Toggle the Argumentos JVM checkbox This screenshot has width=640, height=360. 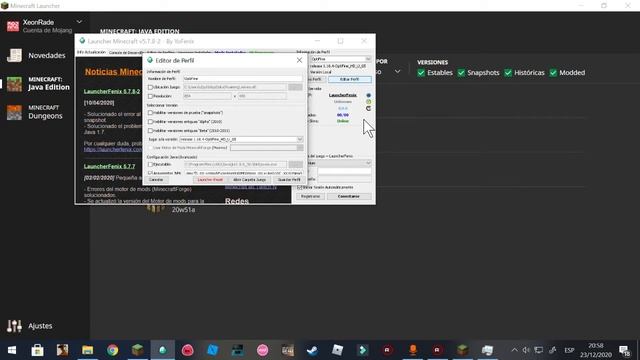(x=150, y=173)
